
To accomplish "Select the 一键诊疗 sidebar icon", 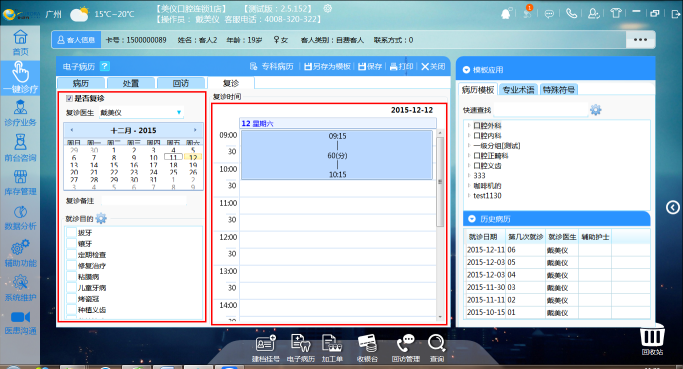I will click(20, 78).
